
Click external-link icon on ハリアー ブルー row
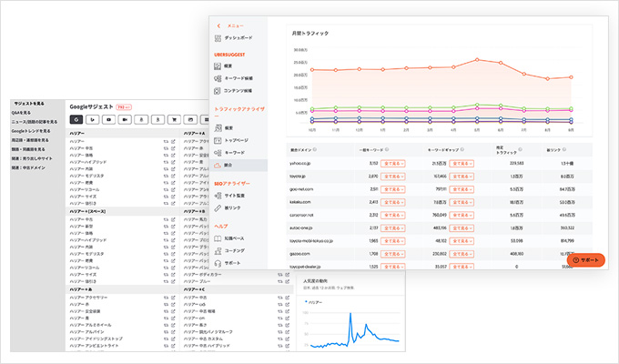[287, 281]
